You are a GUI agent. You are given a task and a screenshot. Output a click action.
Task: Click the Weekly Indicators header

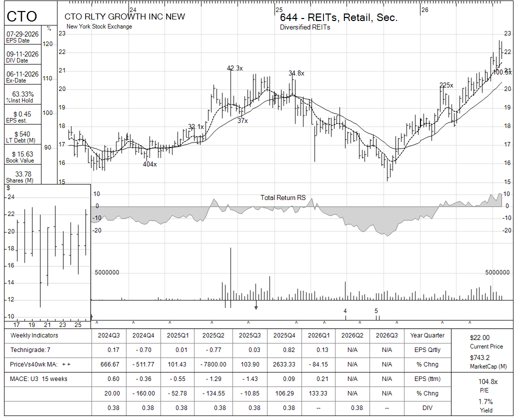click(34, 335)
